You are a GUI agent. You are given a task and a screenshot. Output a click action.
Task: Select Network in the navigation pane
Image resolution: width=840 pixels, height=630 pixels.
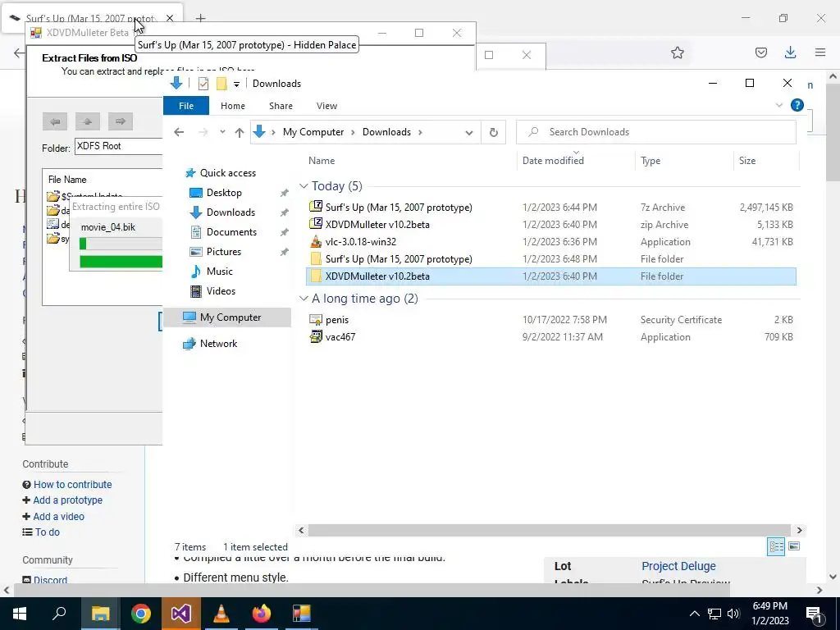tap(218, 344)
